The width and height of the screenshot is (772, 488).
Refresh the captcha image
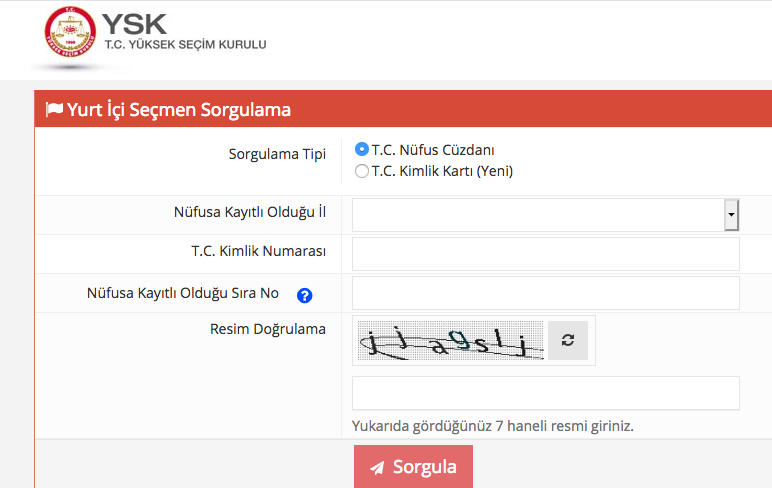pos(568,340)
